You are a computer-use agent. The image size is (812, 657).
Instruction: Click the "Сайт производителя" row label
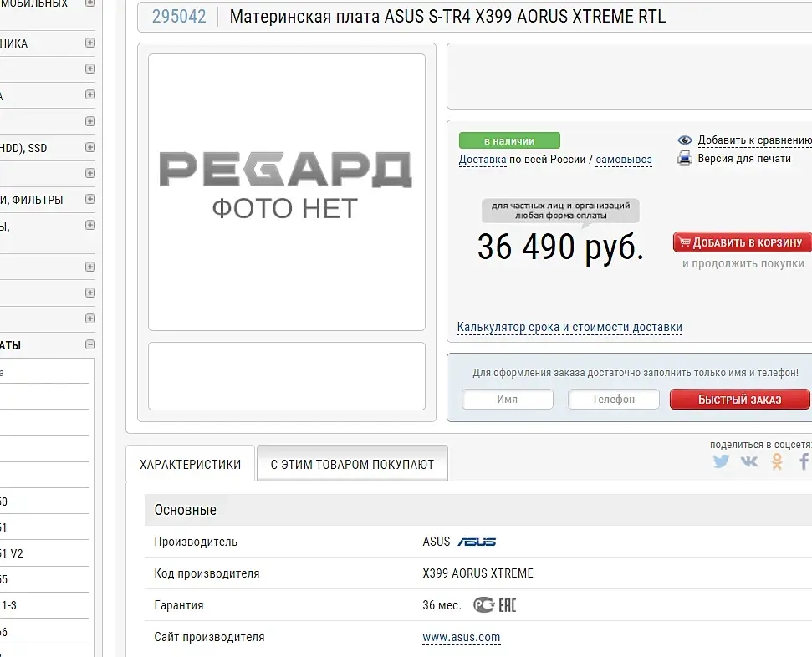[x=209, y=637]
